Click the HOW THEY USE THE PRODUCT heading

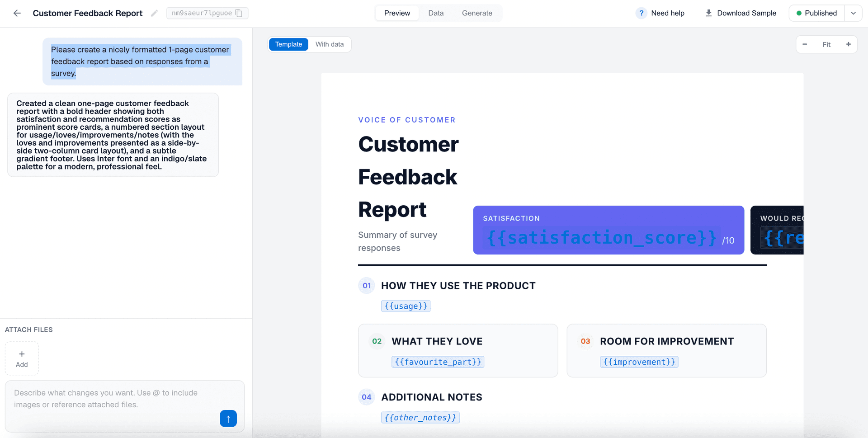[x=458, y=286]
